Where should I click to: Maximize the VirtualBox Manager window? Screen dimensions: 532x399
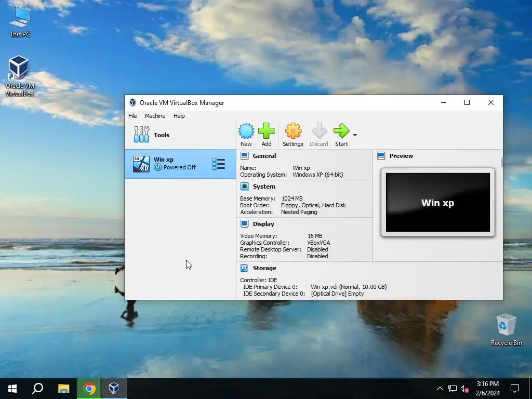(x=467, y=102)
